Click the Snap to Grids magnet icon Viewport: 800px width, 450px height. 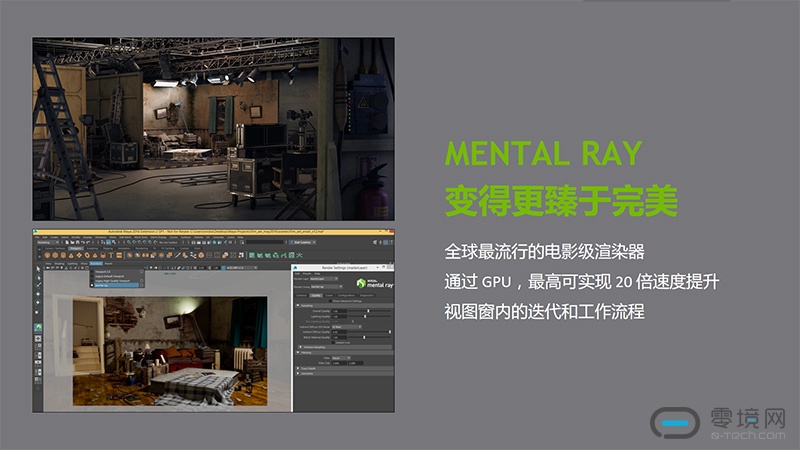[x=129, y=242]
